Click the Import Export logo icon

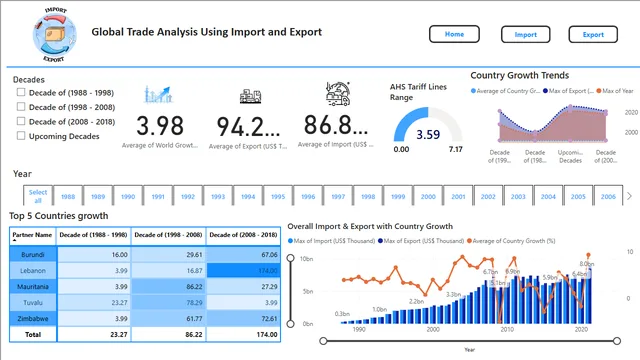55,35
